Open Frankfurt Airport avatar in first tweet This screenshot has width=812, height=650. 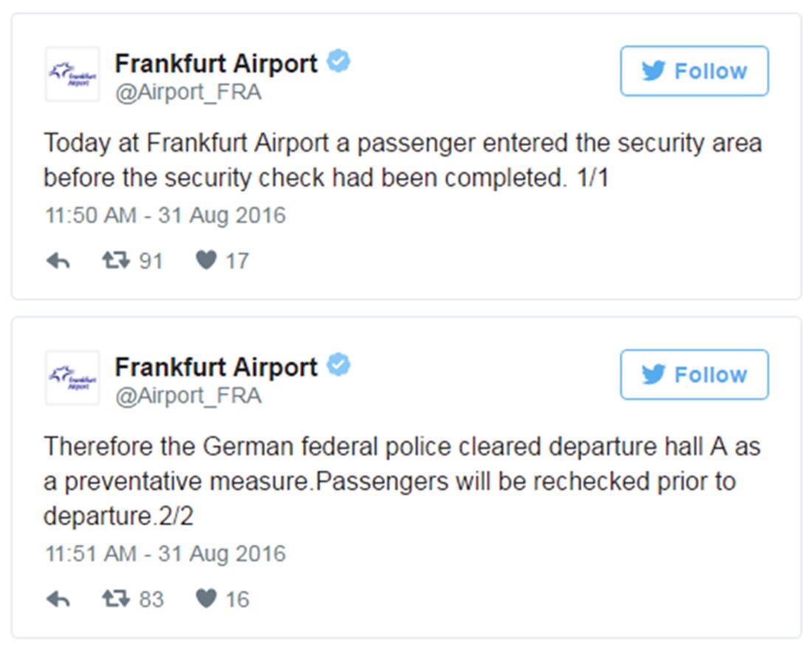click(72, 74)
